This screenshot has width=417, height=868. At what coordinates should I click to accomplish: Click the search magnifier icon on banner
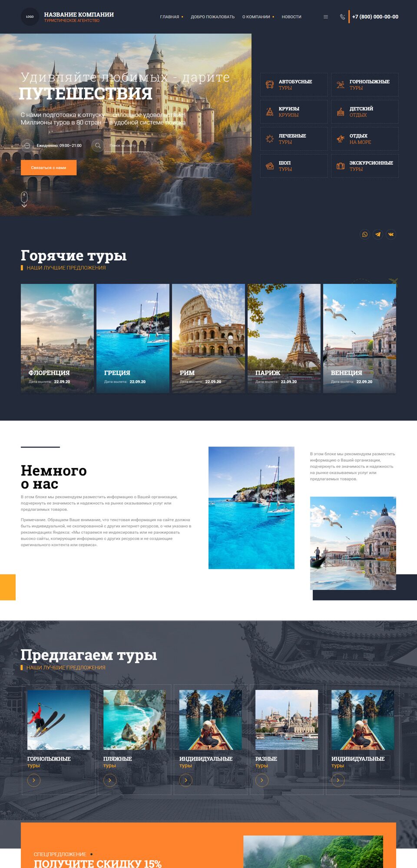[x=98, y=145]
